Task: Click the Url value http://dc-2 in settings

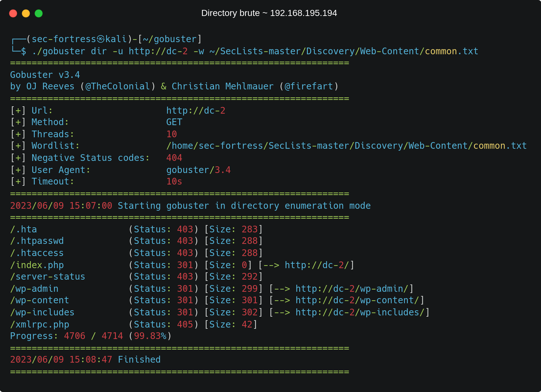Action: tap(195, 110)
